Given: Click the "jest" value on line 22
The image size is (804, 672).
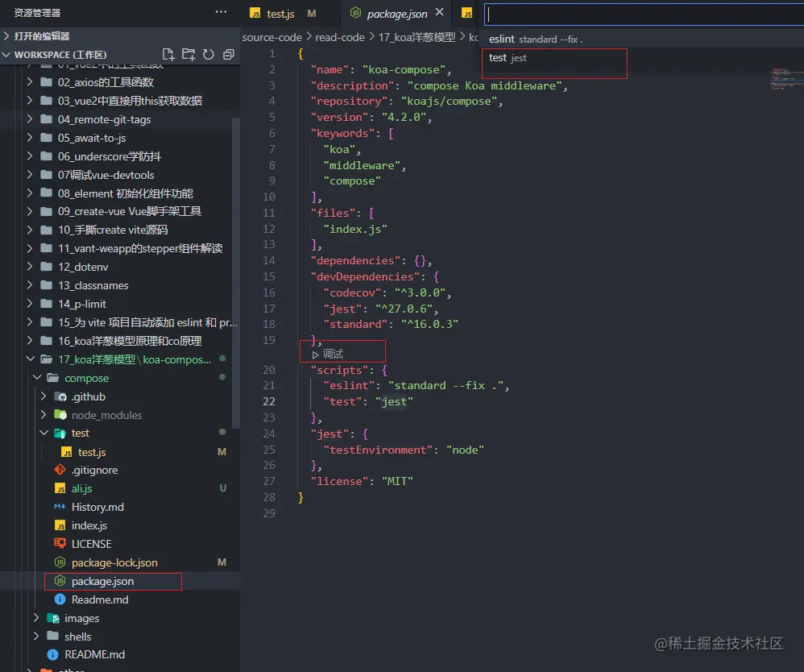Looking at the screenshot, I should tap(394, 401).
